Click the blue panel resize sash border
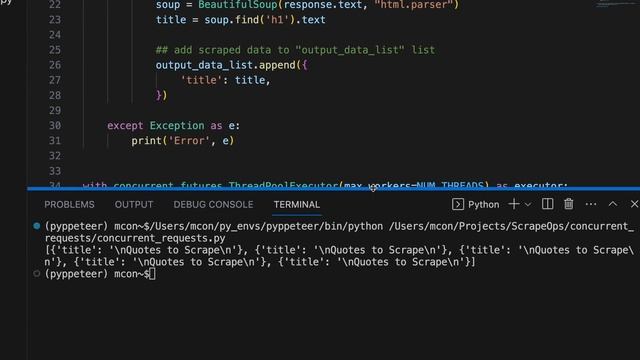 333,189
